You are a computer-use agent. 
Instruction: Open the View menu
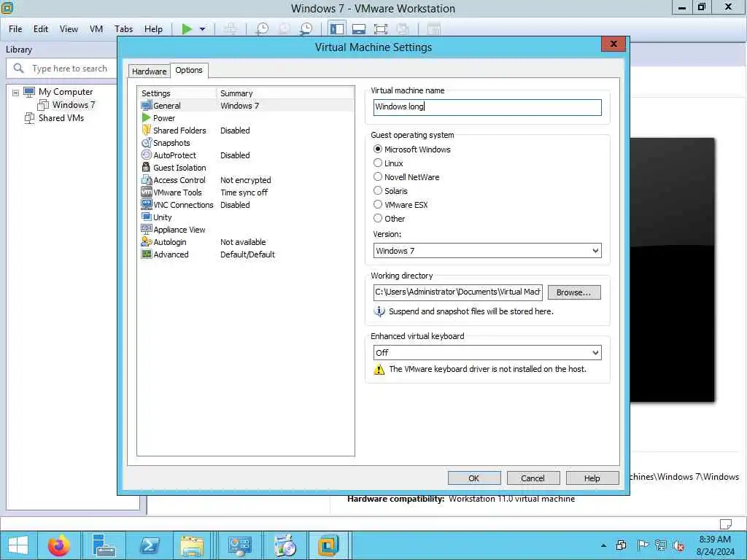pos(69,29)
